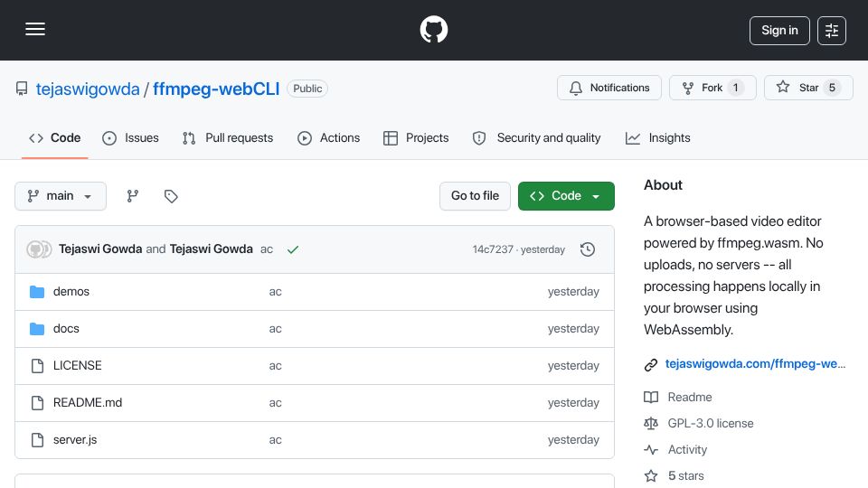Go to the GitHub homepage logo
This screenshot has width=868, height=488.
coord(433,29)
